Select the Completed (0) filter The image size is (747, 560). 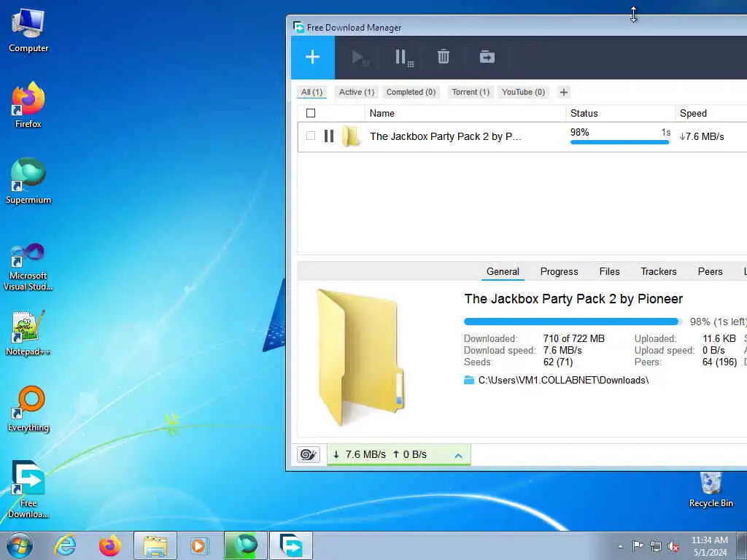[411, 93]
